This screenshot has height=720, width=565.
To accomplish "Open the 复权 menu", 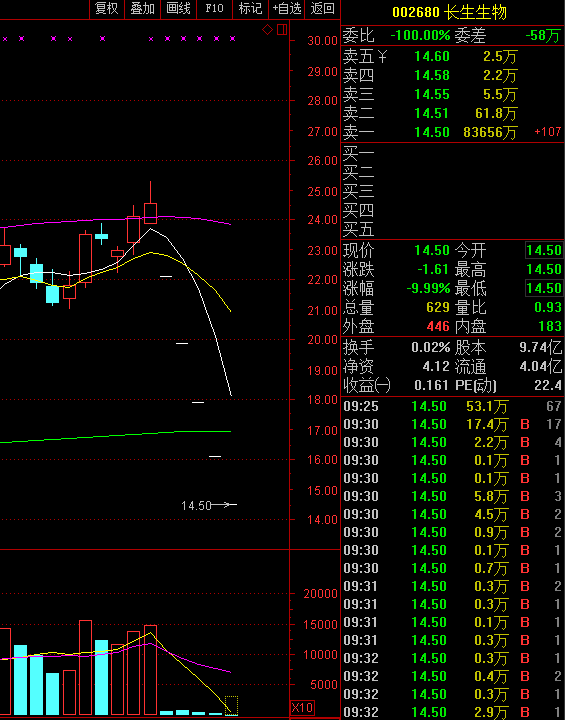I will click(x=107, y=9).
